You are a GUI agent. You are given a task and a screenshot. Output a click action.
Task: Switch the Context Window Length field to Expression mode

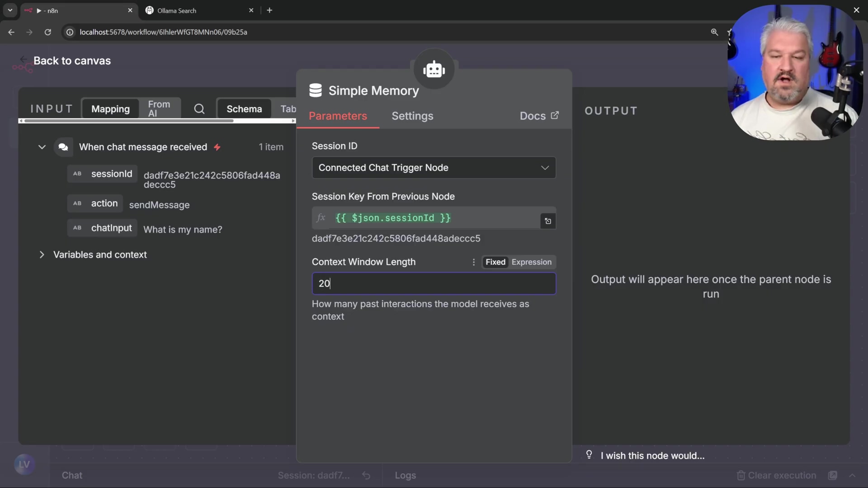[x=531, y=262]
